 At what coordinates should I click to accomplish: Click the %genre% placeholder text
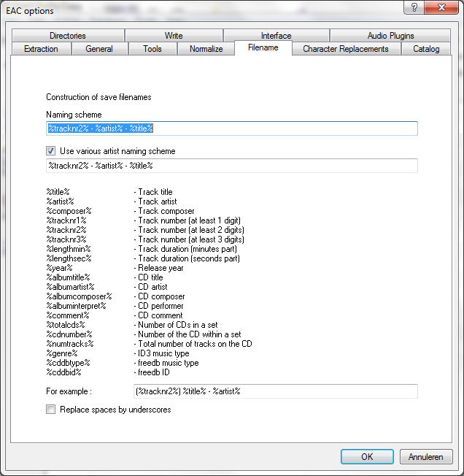62,353
